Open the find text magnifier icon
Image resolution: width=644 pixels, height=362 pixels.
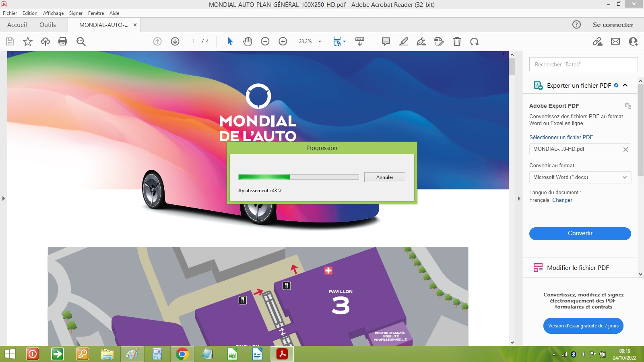81,41
